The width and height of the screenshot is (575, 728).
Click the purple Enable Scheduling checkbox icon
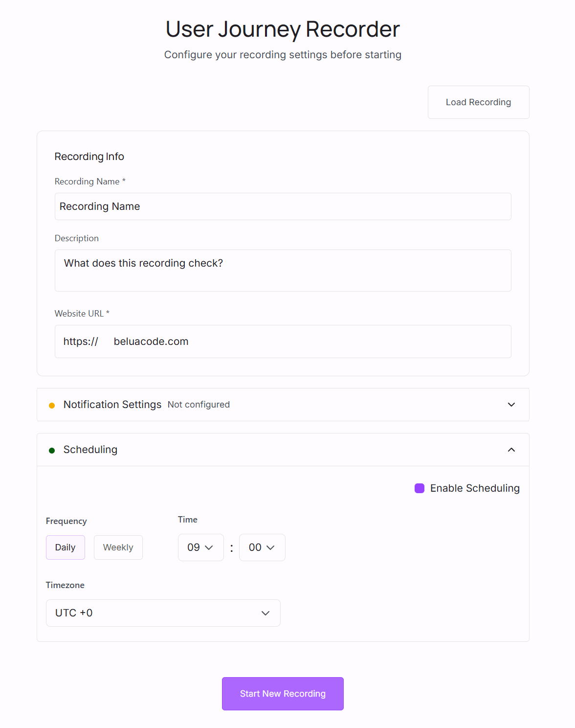(420, 488)
